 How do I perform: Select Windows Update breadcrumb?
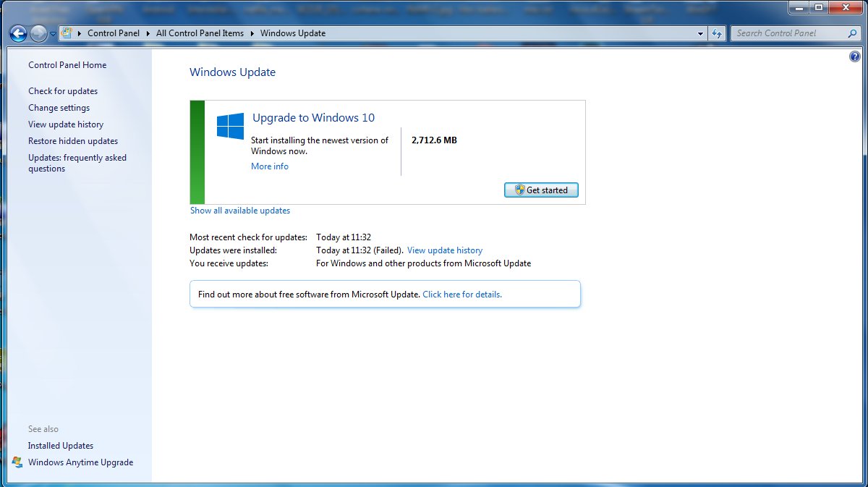point(293,33)
